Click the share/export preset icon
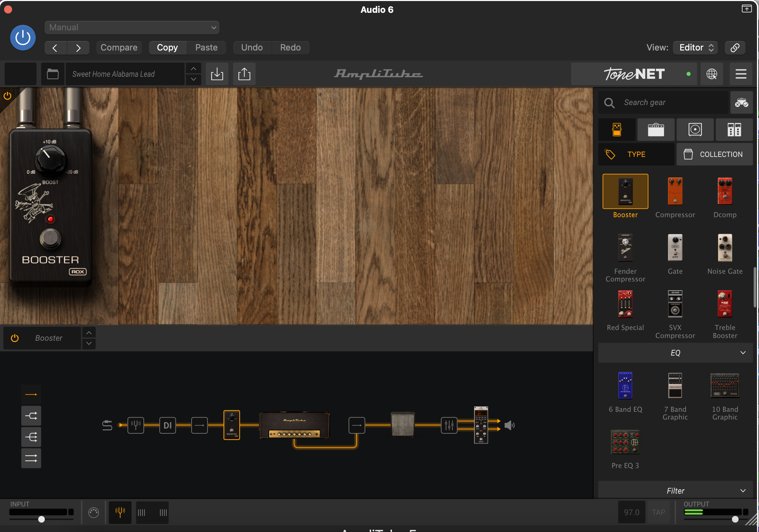The height and width of the screenshot is (532, 759). 244,74
